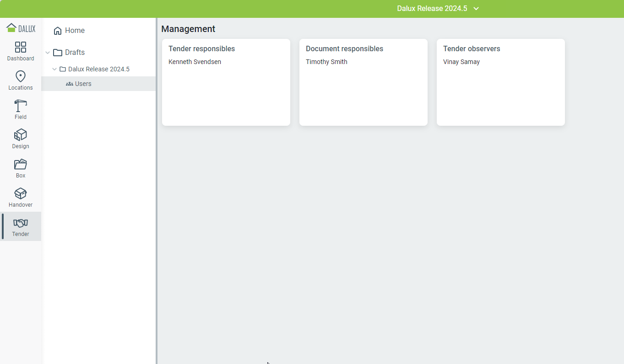
Task: Open the Locations pin icon
Action: 21,76
